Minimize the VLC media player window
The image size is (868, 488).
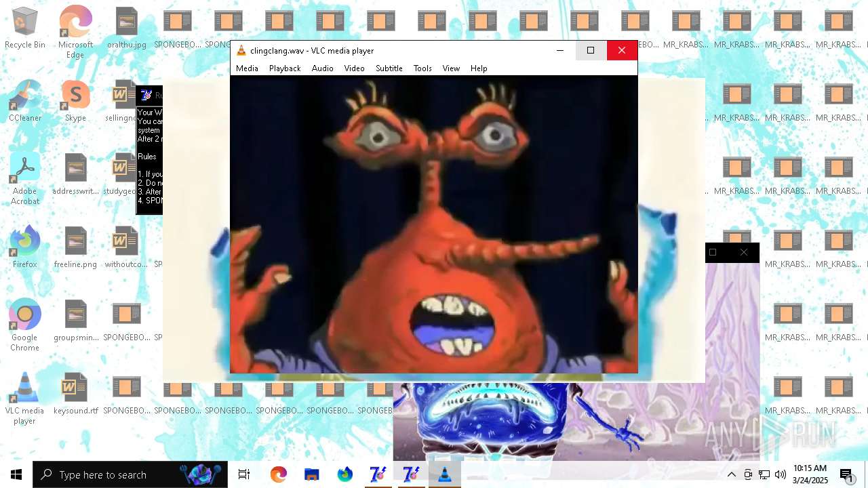[x=560, y=50]
